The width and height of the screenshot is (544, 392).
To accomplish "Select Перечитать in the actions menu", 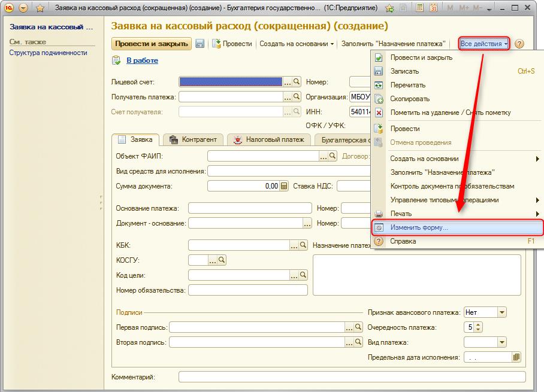I will [457, 85].
